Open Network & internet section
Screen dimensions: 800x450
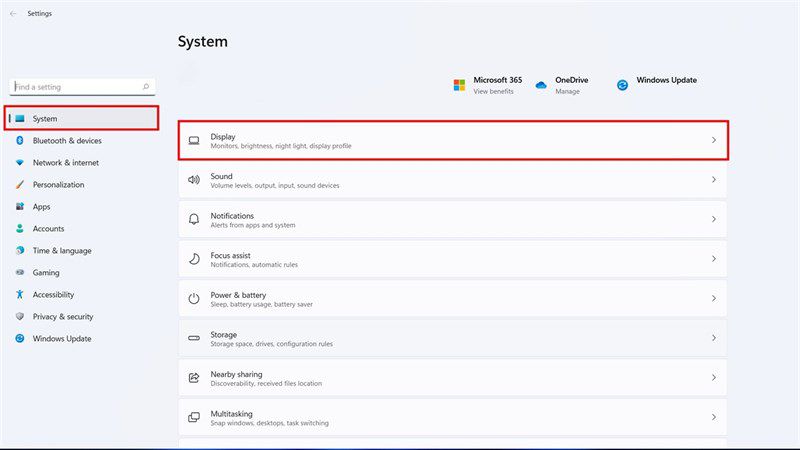pos(66,162)
